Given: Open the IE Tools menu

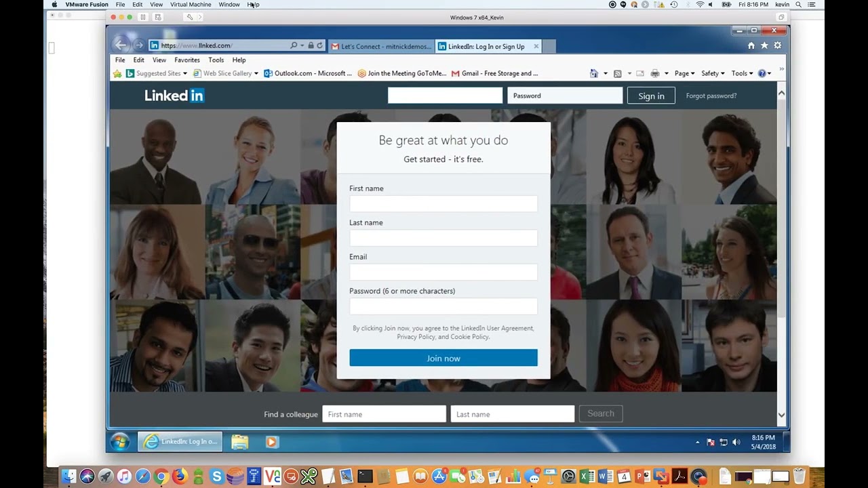Looking at the screenshot, I should click(x=216, y=60).
